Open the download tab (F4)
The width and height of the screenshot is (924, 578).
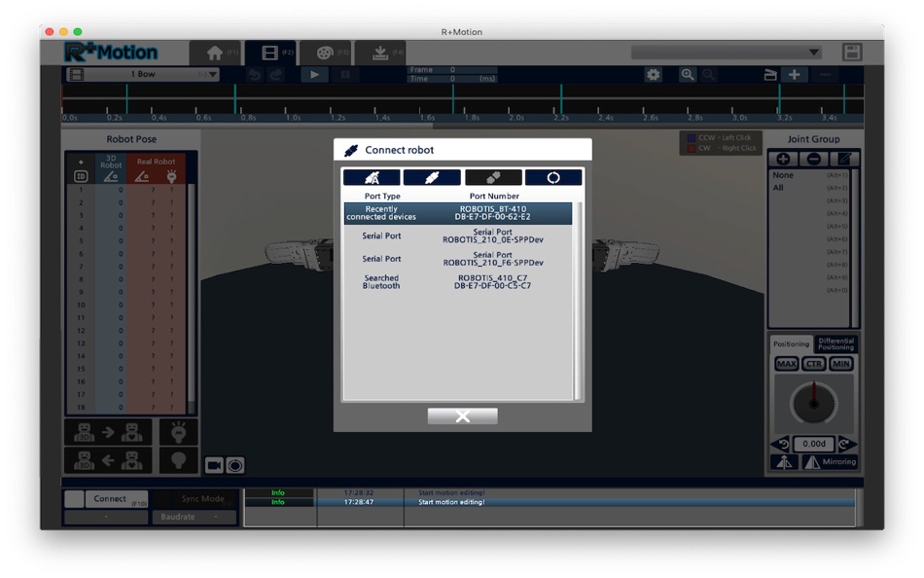380,54
